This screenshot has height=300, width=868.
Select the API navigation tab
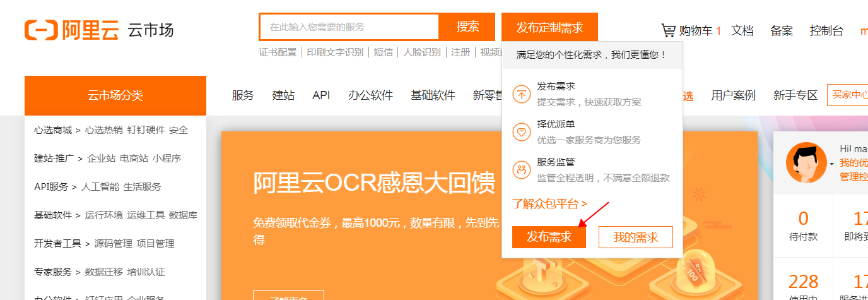pyautogui.click(x=321, y=95)
